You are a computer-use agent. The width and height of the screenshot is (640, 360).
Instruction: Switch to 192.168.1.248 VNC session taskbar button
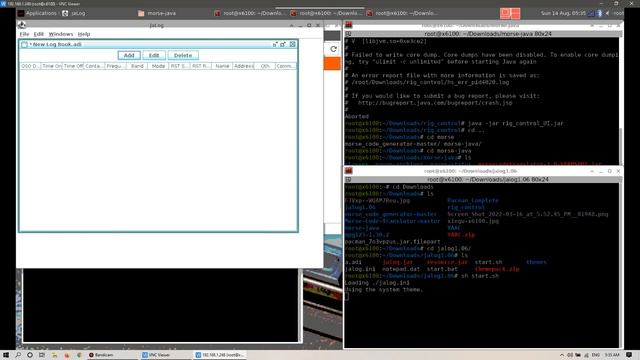pos(219,355)
